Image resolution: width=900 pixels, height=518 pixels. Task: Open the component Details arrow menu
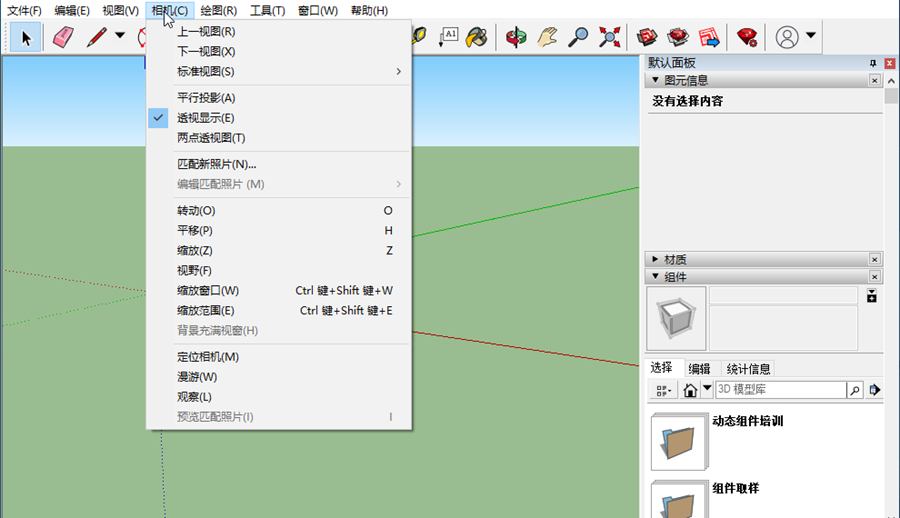coord(874,390)
